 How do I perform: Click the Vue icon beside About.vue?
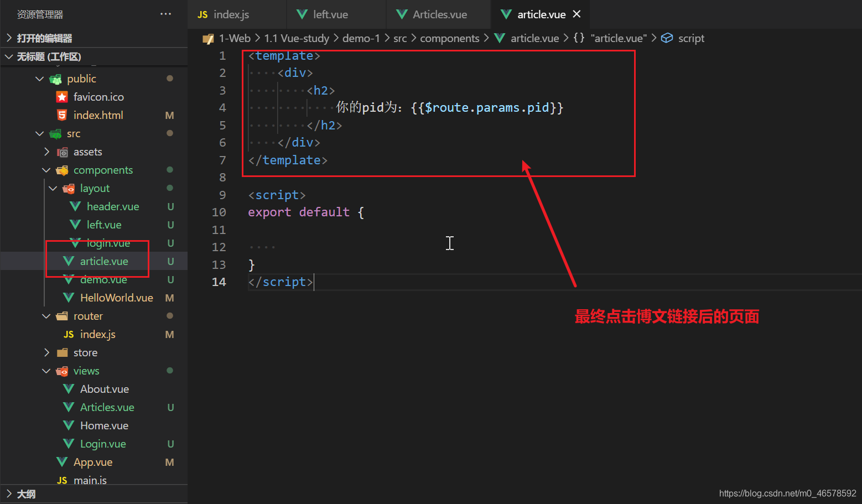[x=69, y=389]
